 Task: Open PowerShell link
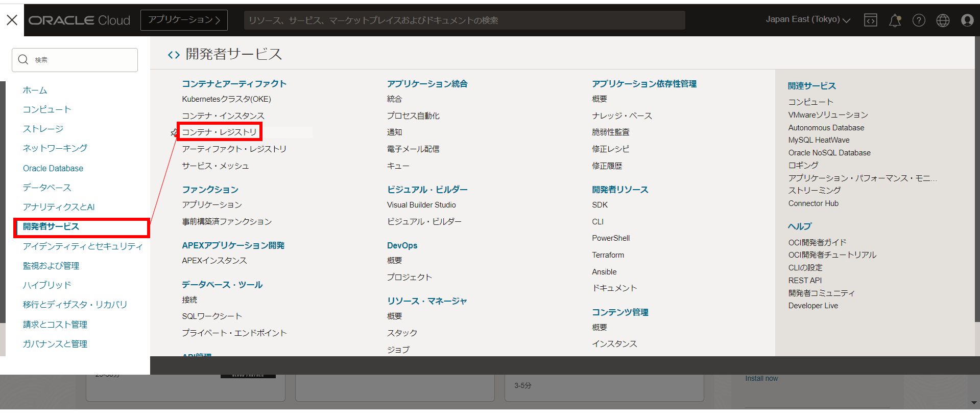tap(611, 238)
